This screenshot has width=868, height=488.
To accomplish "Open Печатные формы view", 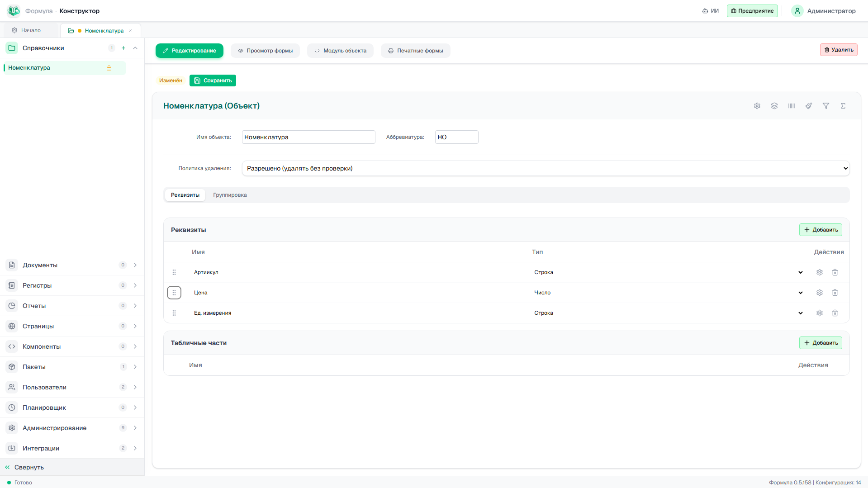I will tap(416, 51).
